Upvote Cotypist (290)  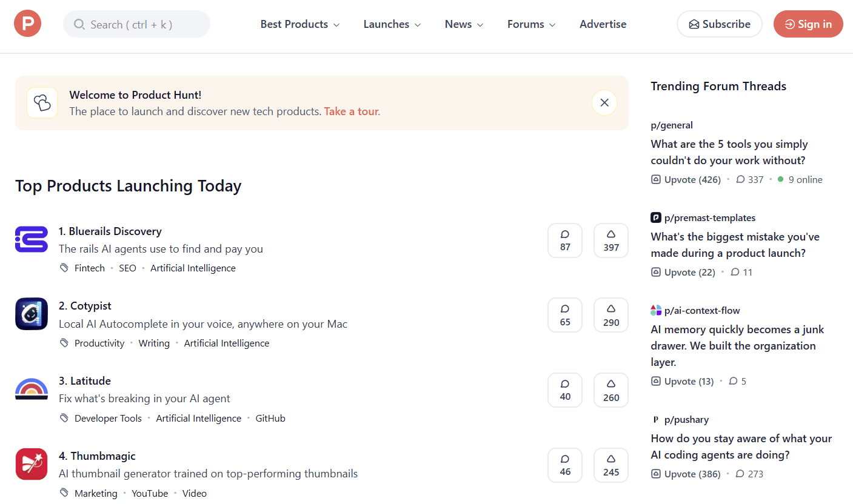pos(611,315)
